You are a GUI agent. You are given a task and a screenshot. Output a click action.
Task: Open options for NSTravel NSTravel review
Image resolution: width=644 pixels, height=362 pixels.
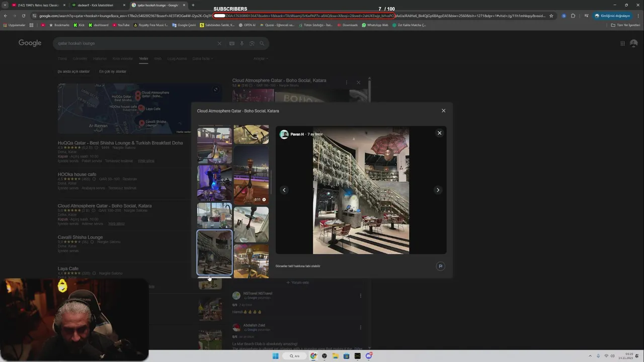(x=360, y=296)
